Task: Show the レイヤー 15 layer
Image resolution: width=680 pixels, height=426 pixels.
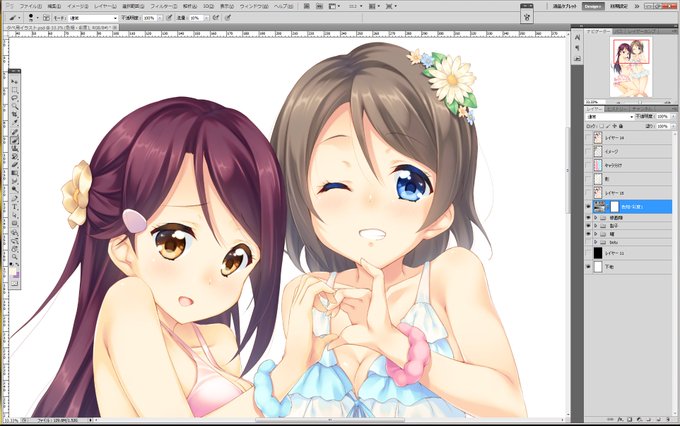Action: [x=588, y=193]
